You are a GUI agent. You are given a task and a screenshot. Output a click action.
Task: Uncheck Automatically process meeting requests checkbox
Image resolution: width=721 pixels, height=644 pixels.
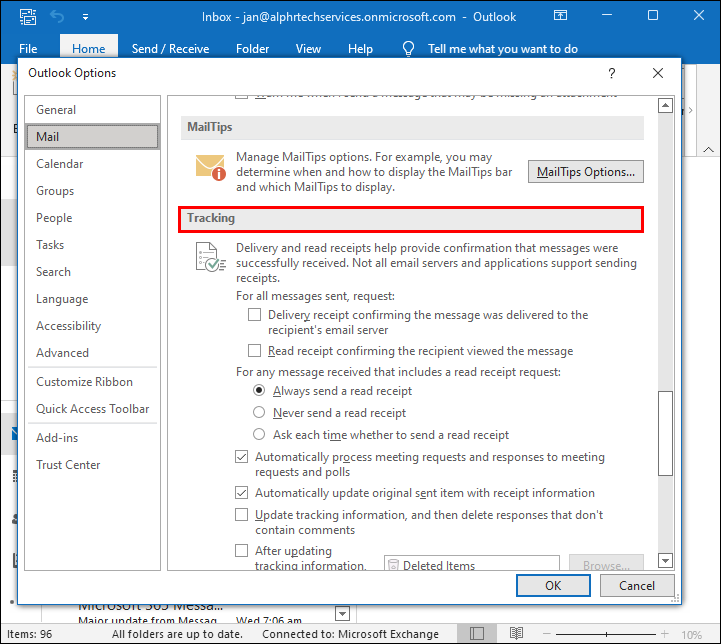click(x=242, y=457)
